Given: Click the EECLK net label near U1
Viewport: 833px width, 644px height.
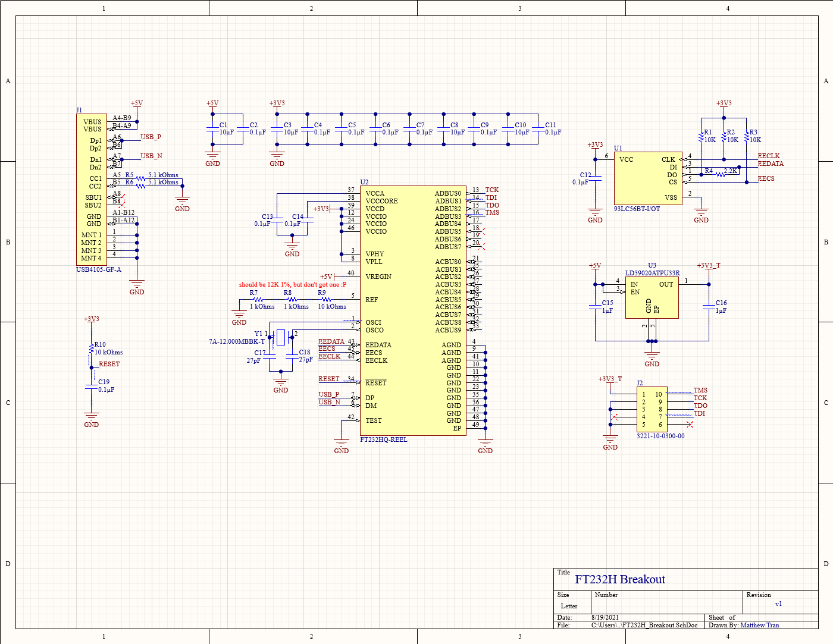Looking at the screenshot, I should [x=768, y=156].
